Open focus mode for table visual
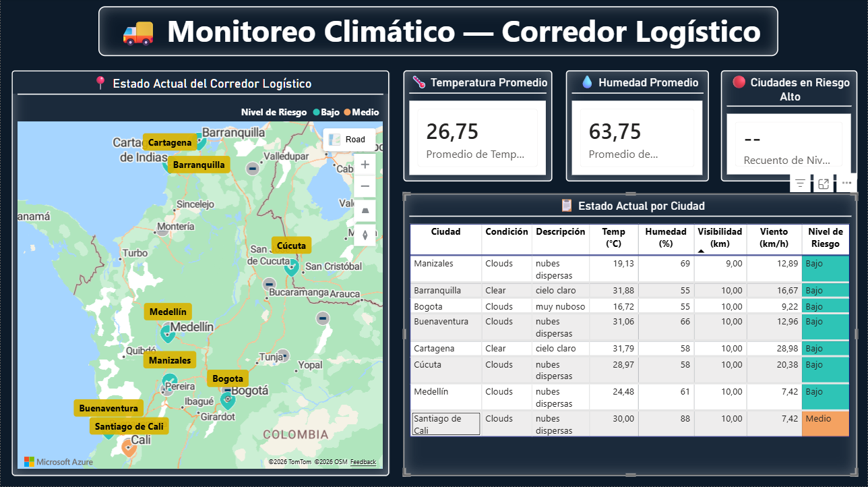Viewport: 868px width, 487px height. pos(824,183)
